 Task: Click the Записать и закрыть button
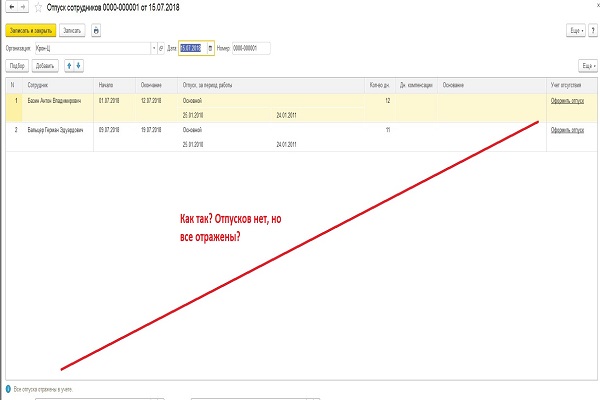[30, 31]
